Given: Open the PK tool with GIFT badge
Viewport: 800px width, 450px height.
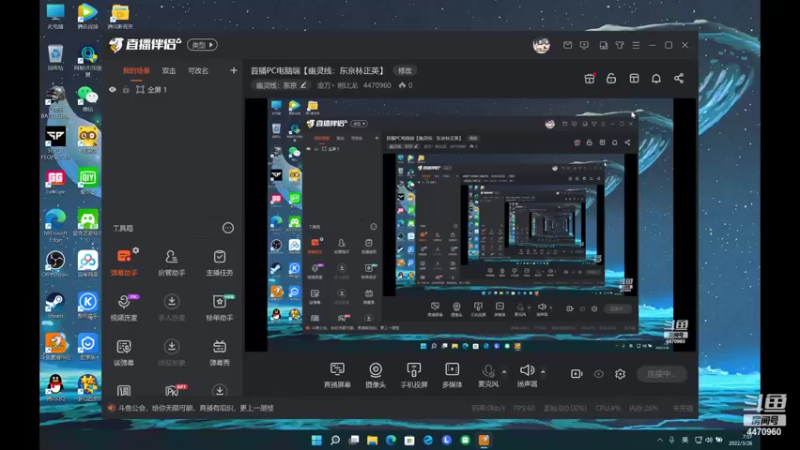Looking at the screenshot, I should (172, 390).
